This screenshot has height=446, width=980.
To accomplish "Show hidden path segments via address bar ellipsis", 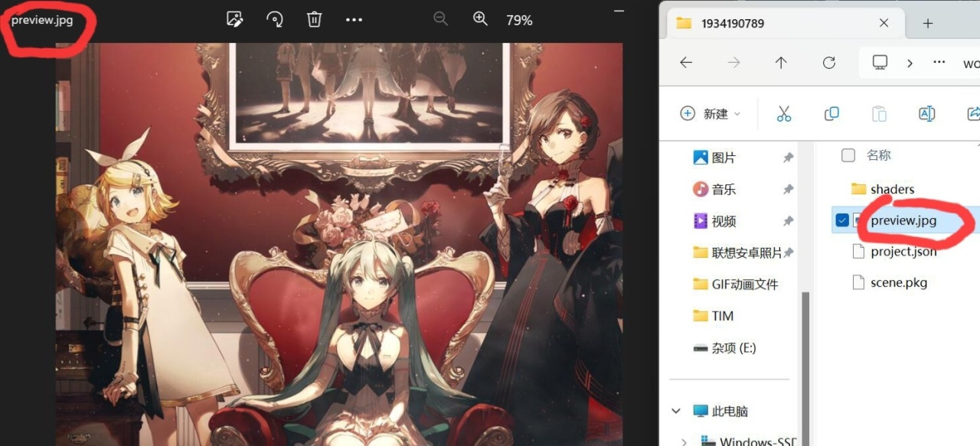I will (x=939, y=63).
